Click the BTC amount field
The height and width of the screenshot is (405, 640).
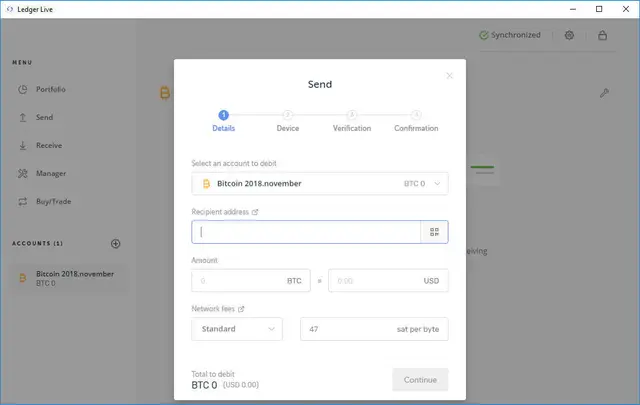point(251,280)
